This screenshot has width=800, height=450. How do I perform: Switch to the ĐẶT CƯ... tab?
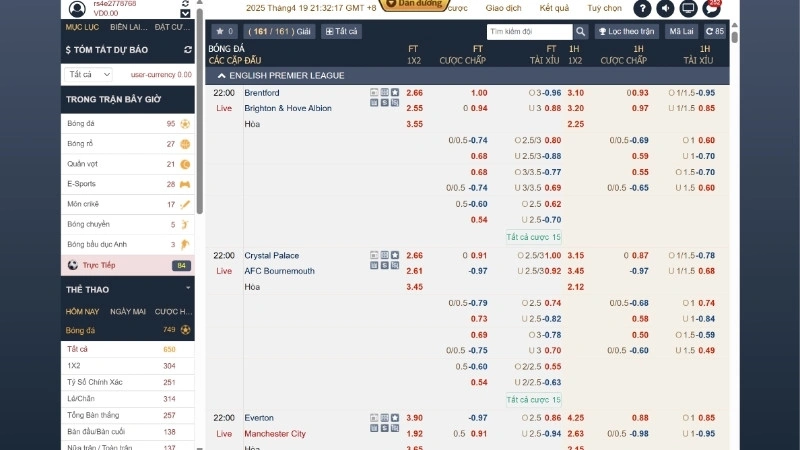(x=172, y=27)
